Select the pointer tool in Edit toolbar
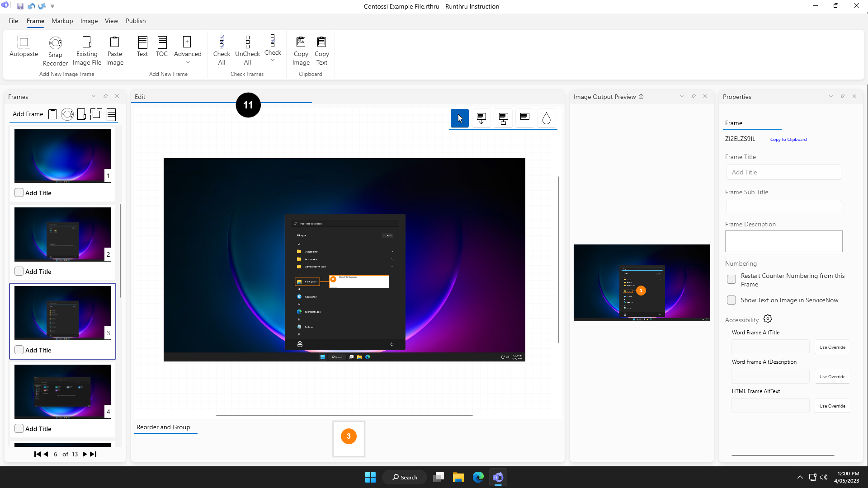The height and width of the screenshot is (488, 868). pyautogui.click(x=459, y=118)
